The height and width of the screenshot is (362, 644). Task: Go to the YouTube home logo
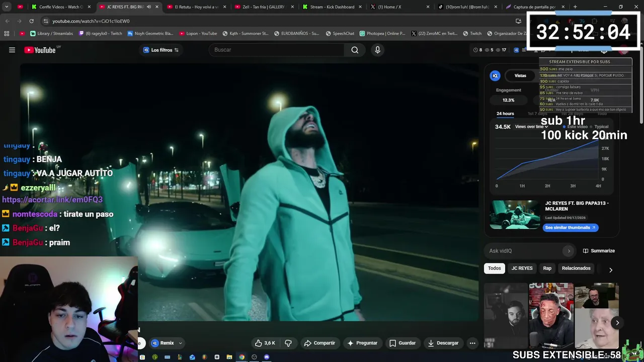pos(40,50)
